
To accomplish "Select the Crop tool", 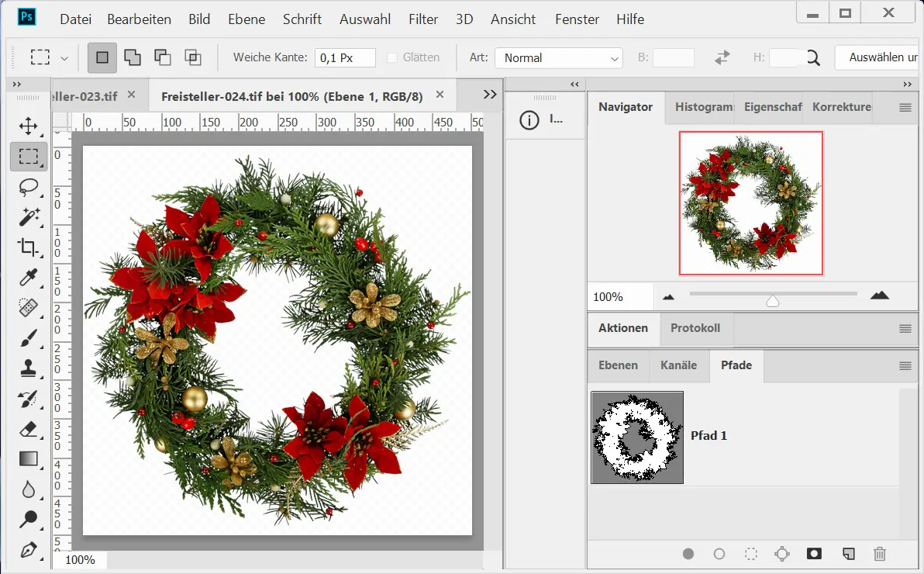I will click(x=29, y=247).
